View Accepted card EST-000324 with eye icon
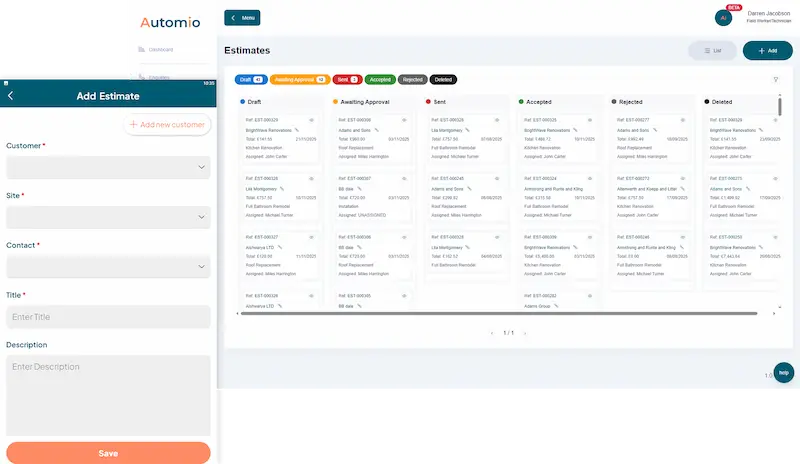 (590, 179)
